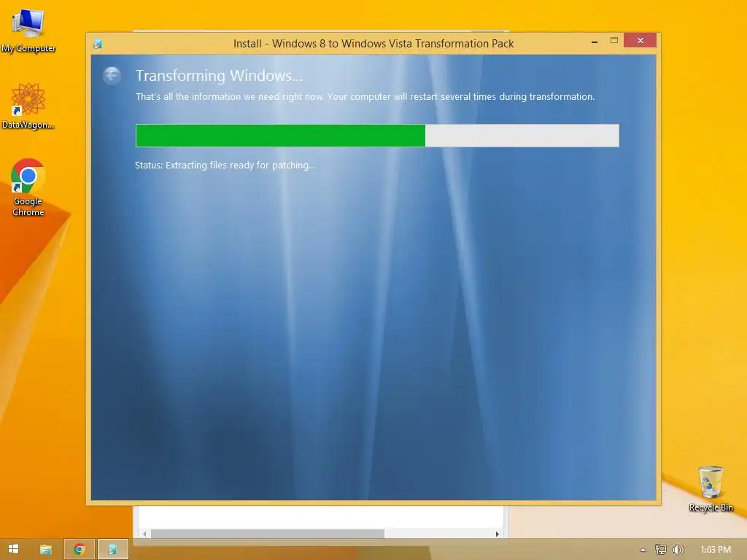Image resolution: width=747 pixels, height=560 pixels.
Task: Close the Transformation Pack installer window
Action: 640,41
